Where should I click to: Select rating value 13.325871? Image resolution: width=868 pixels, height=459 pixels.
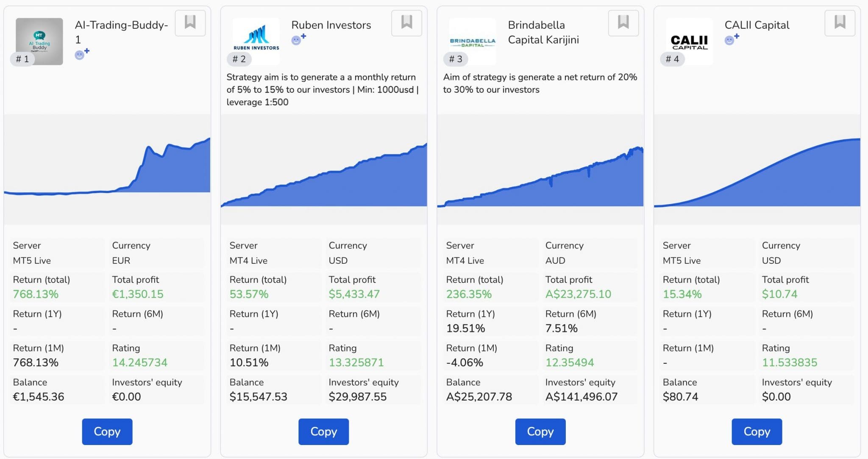(x=356, y=362)
